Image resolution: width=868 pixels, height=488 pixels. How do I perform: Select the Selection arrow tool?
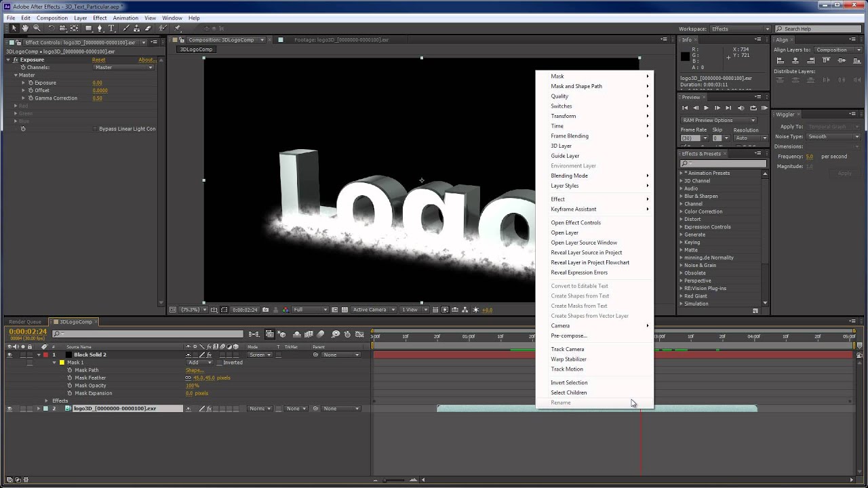point(14,28)
